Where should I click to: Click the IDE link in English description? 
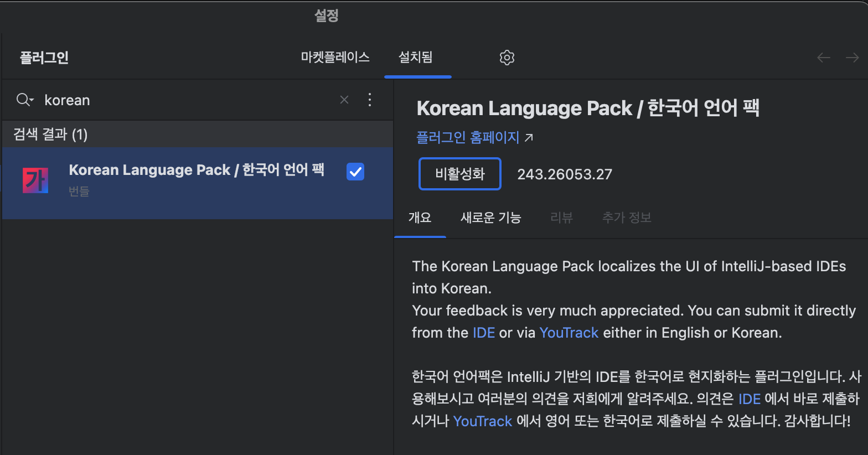click(484, 333)
